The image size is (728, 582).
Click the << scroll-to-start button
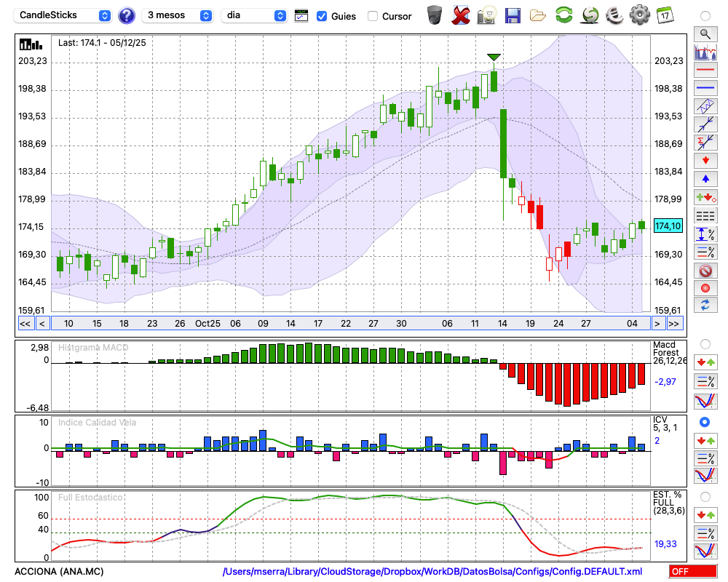click(25, 324)
